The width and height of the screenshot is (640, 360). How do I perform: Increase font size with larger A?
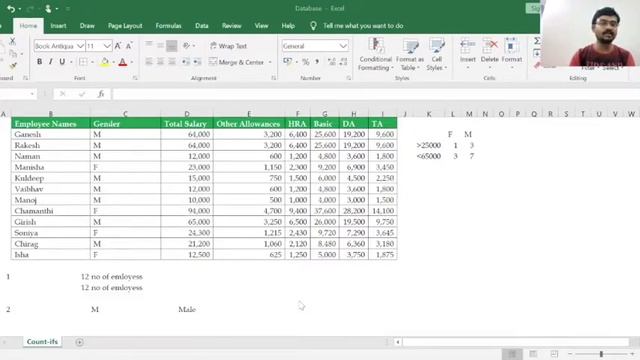(x=118, y=46)
